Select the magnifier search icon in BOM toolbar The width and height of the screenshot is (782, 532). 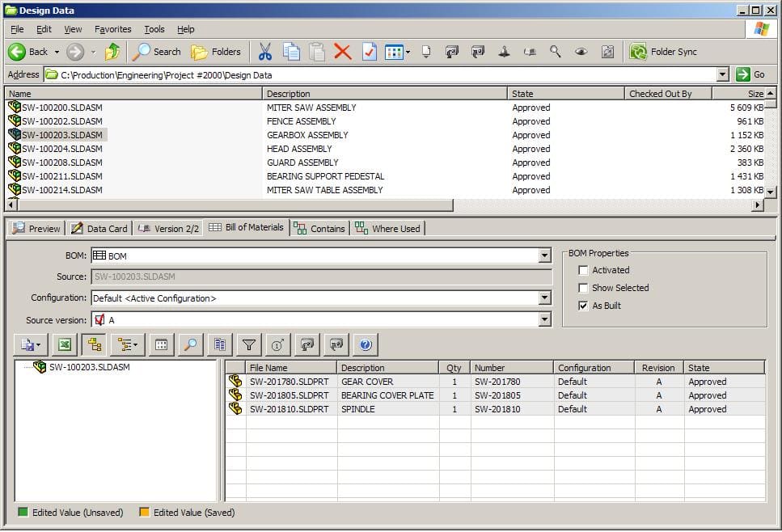click(189, 344)
